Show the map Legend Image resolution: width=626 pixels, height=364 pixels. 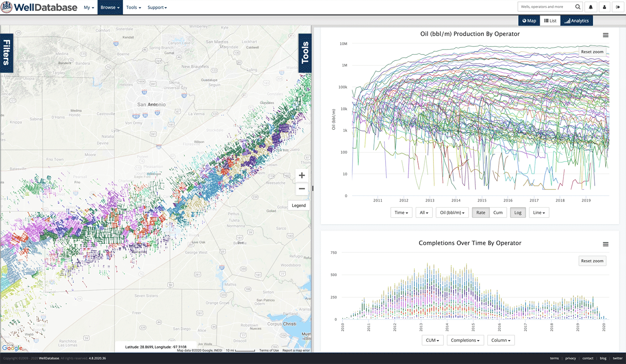tap(299, 205)
